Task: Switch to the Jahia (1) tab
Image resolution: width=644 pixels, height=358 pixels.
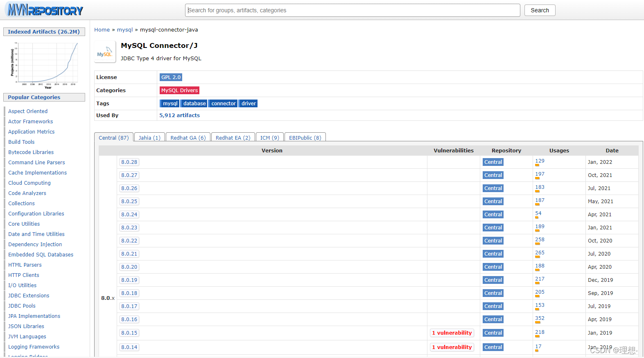Action: tap(149, 138)
